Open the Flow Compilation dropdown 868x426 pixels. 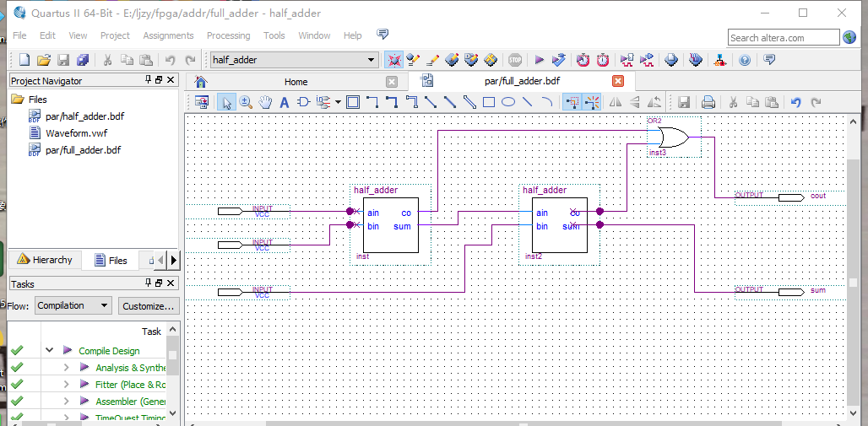(73, 305)
